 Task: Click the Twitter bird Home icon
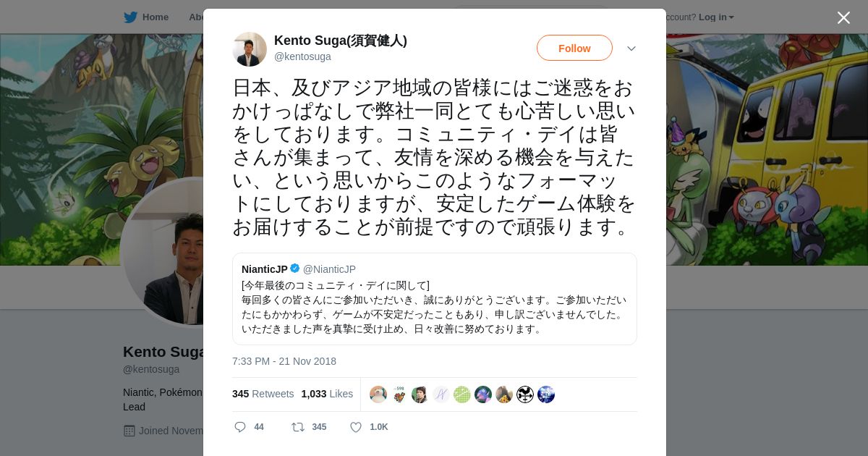(131, 17)
